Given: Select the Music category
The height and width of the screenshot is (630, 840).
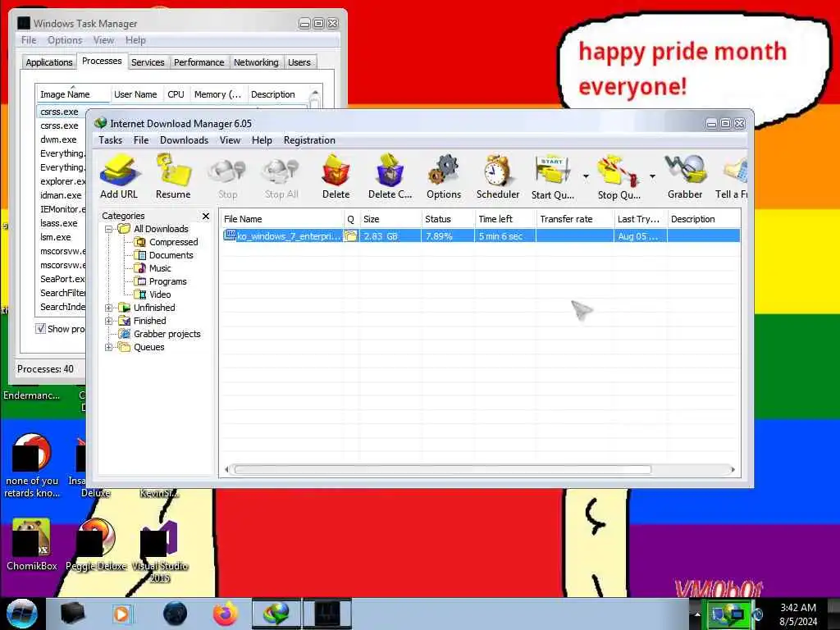Looking at the screenshot, I should pyautogui.click(x=160, y=268).
